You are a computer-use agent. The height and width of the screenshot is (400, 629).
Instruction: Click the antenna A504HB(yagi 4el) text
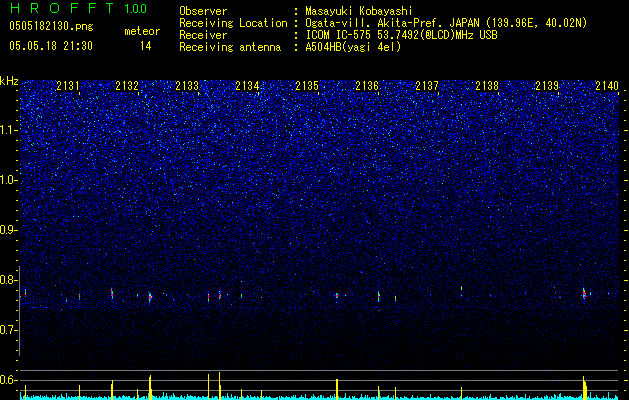(353, 47)
